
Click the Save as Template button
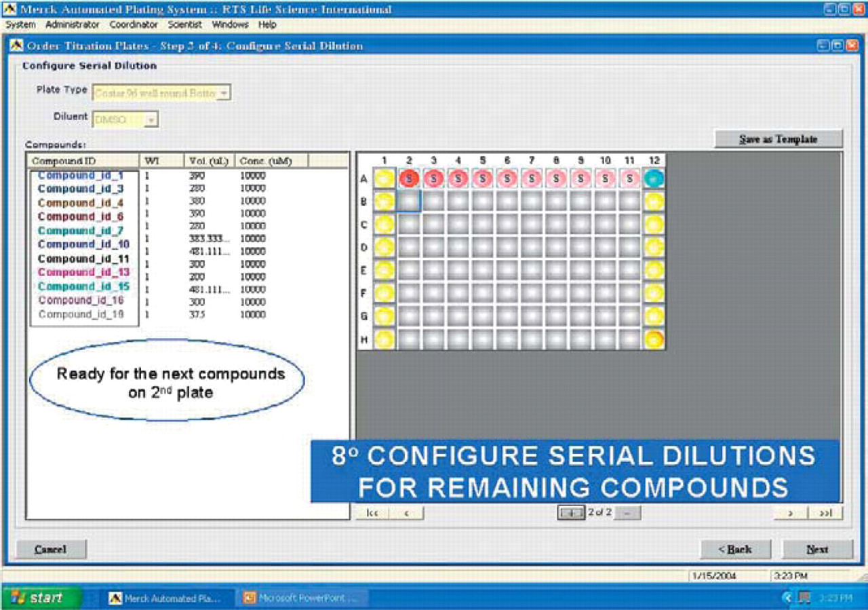point(778,139)
